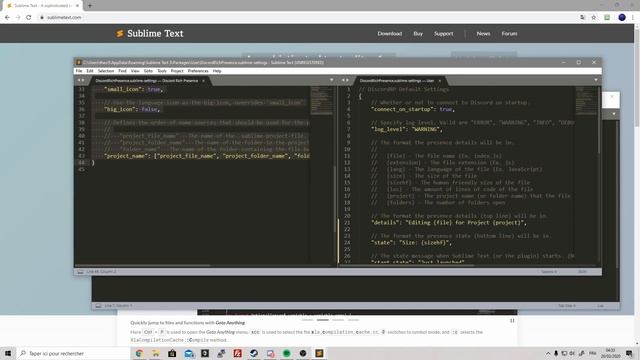Screen dimensions: 640x360
Task: Click the side bar toggle icon in status bar
Action: pyautogui.click(x=80, y=272)
